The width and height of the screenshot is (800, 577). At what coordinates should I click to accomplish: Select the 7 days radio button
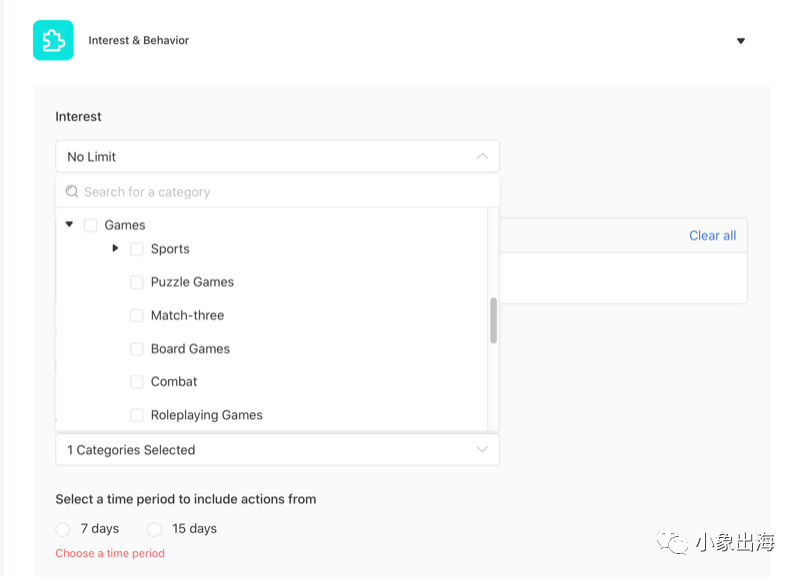coord(63,529)
